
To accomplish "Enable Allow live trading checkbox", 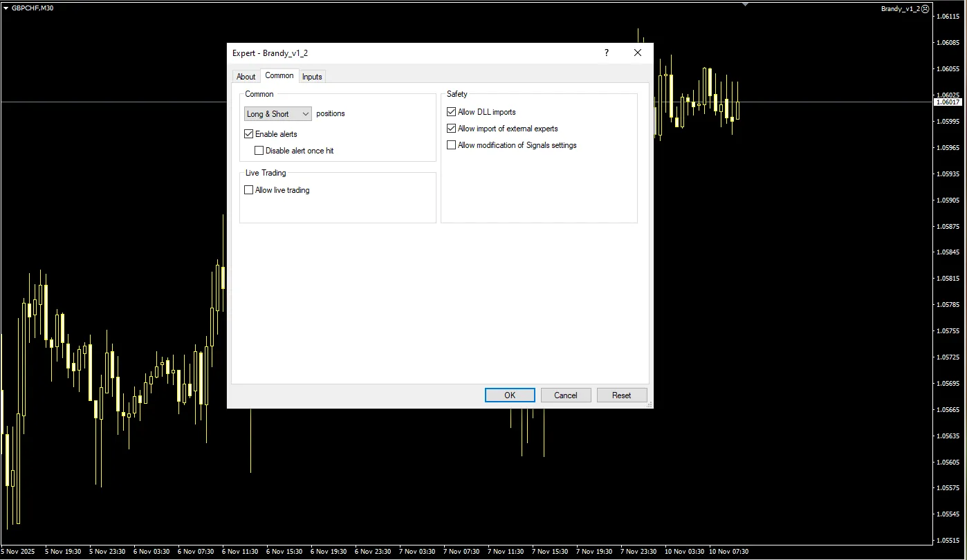I will pyautogui.click(x=249, y=190).
